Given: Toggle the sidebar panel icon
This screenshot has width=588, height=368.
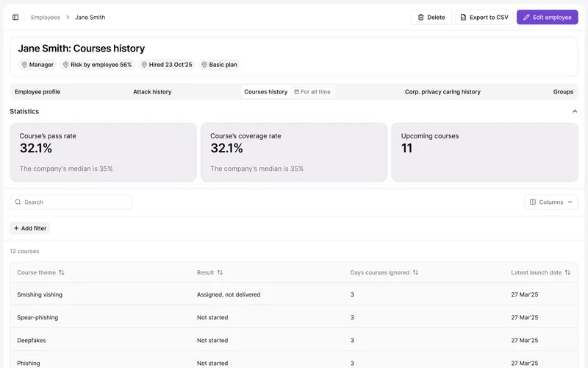Looking at the screenshot, I should (15, 17).
